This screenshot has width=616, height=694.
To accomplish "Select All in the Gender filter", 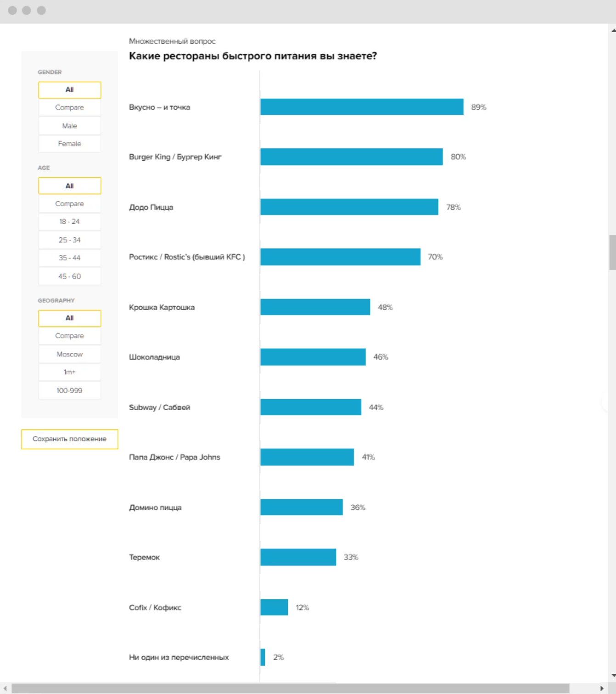I will (x=69, y=90).
